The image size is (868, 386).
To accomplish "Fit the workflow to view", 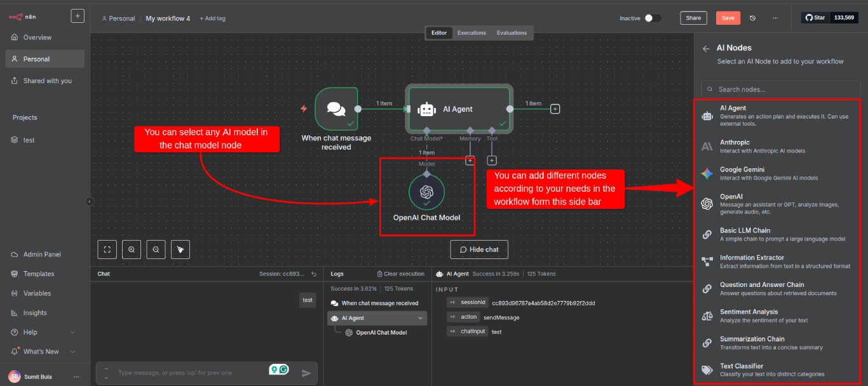I will (x=107, y=249).
